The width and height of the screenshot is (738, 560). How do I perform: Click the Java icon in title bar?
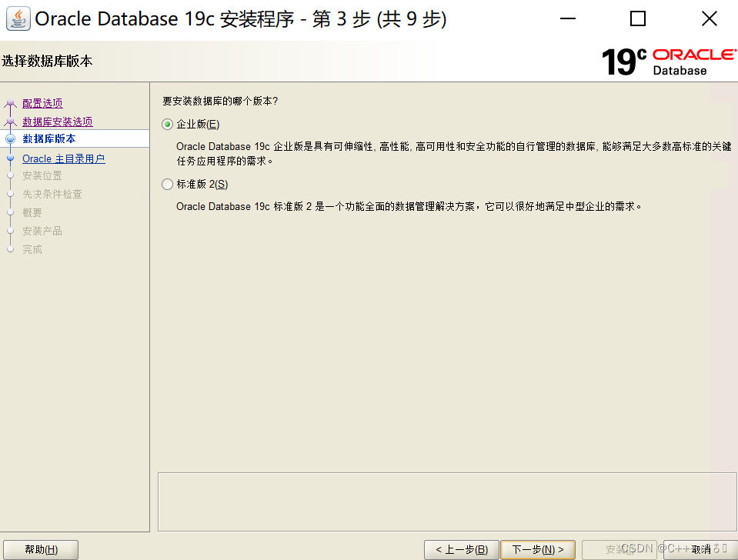click(18, 18)
